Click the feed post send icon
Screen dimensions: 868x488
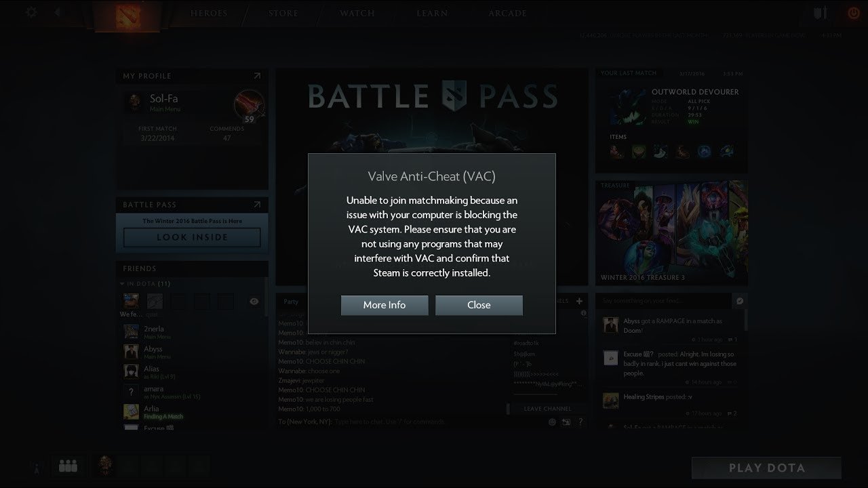[740, 301]
